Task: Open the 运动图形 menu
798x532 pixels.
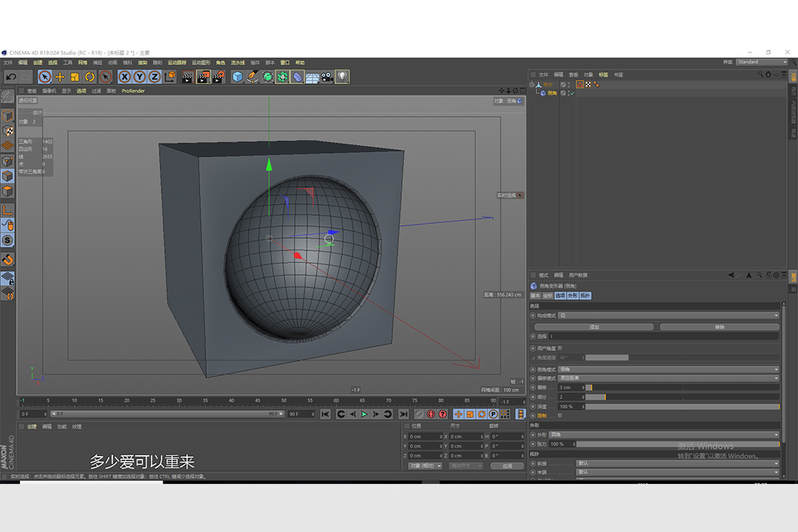Action: pos(200,63)
